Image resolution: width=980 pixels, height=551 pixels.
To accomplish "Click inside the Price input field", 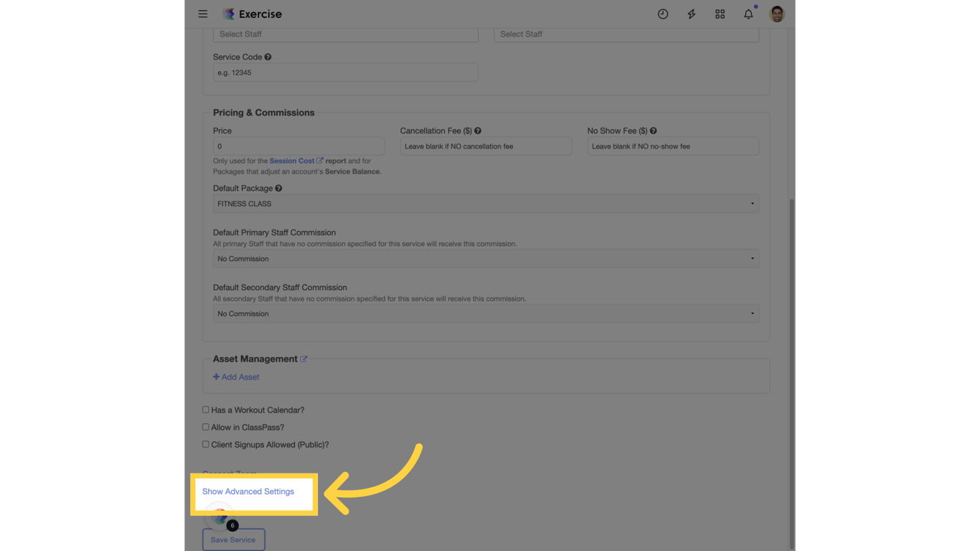I will pyautogui.click(x=298, y=146).
